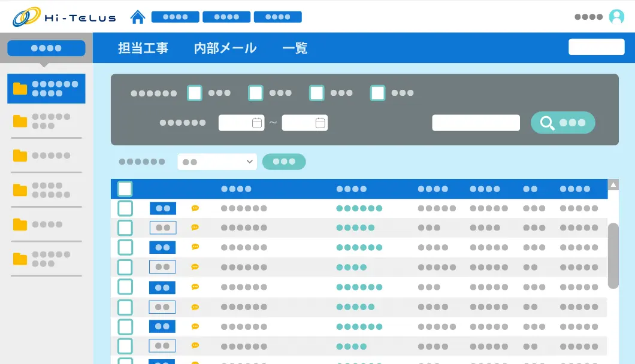This screenshot has width=635, height=364.
Task: Click comment bubble icon in sixth row
Action: tap(195, 307)
